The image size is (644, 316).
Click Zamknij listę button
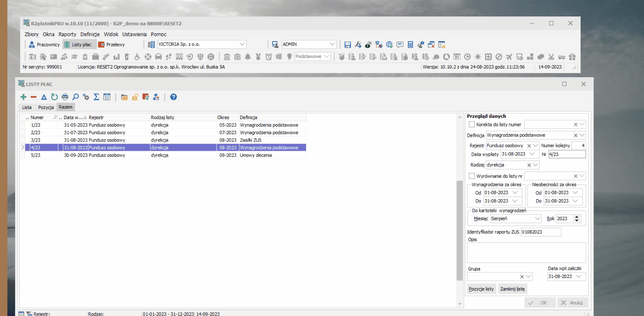513,289
